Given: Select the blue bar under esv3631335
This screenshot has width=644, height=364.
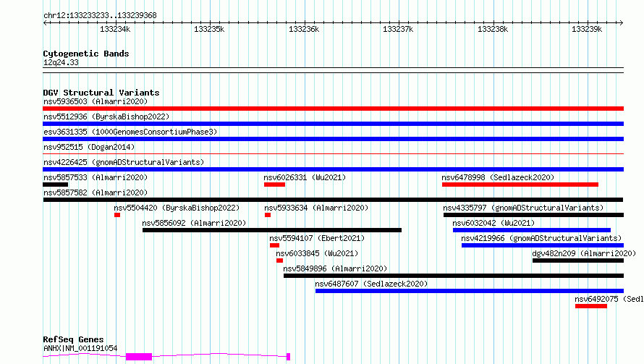Looking at the screenshot, I should tap(333, 139).
